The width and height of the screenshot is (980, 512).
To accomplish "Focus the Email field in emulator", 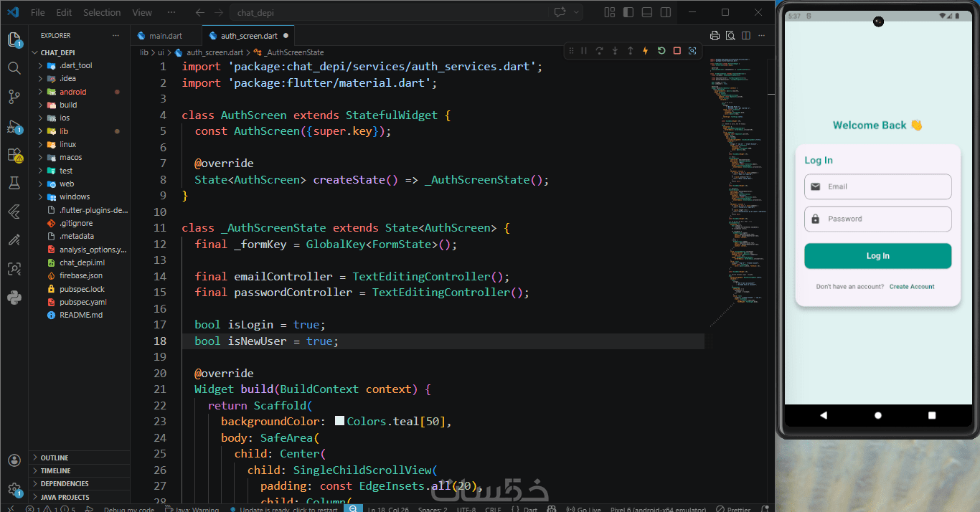I will 878,186.
